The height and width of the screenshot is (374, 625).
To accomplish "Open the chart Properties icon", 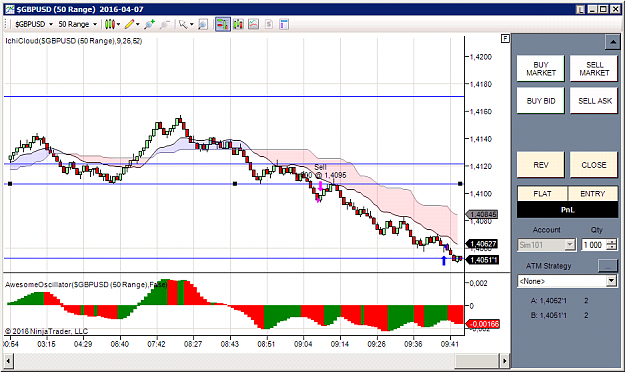I will pyautogui.click(x=284, y=24).
